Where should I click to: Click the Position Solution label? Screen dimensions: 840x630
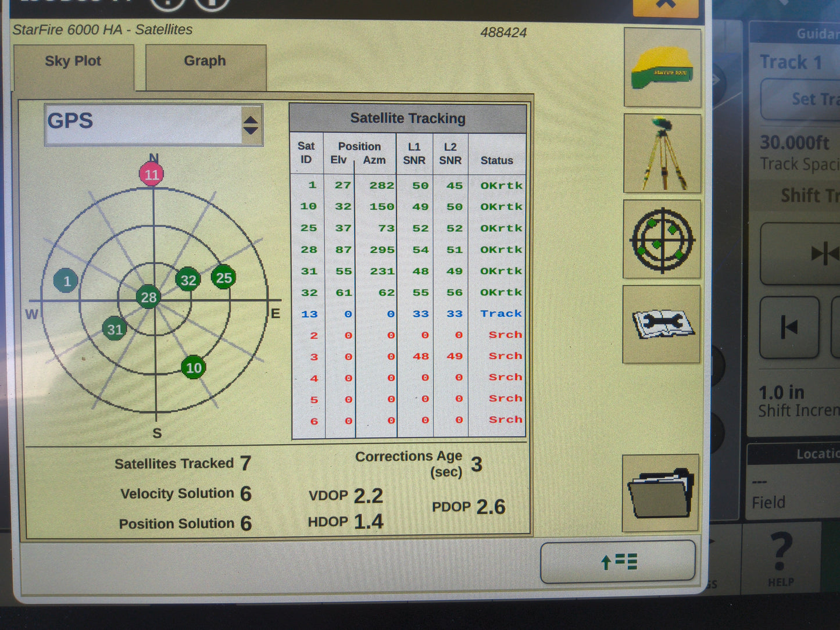pyautogui.click(x=177, y=524)
